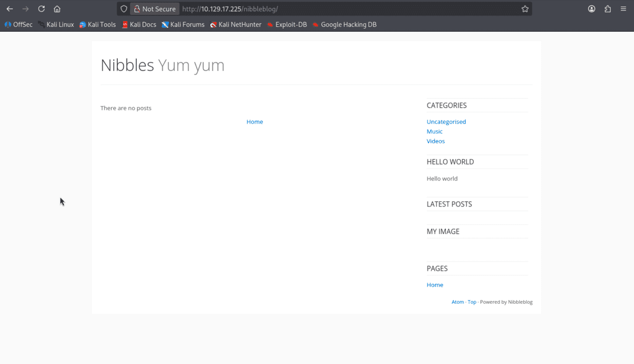
Task: Click the browser forward arrow
Action: point(25,9)
